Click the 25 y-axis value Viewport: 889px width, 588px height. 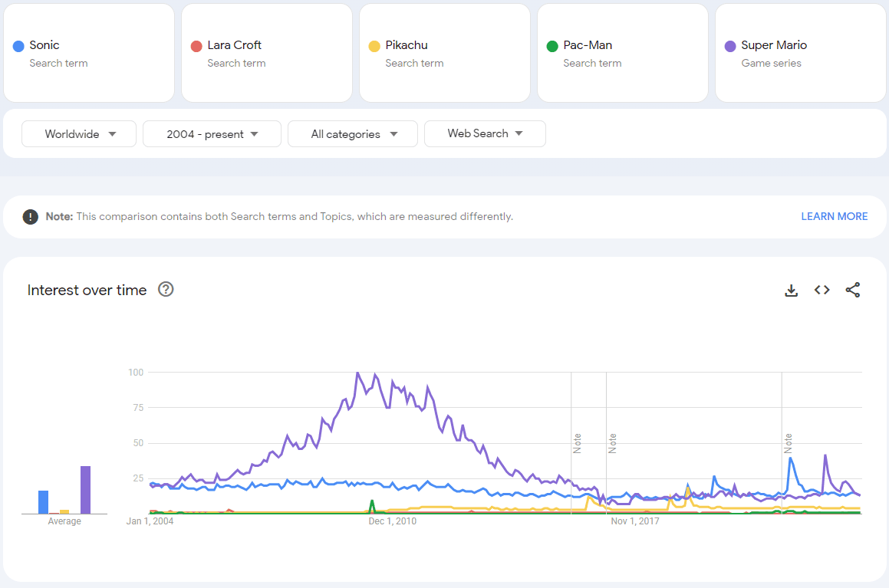pyautogui.click(x=138, y=478)
